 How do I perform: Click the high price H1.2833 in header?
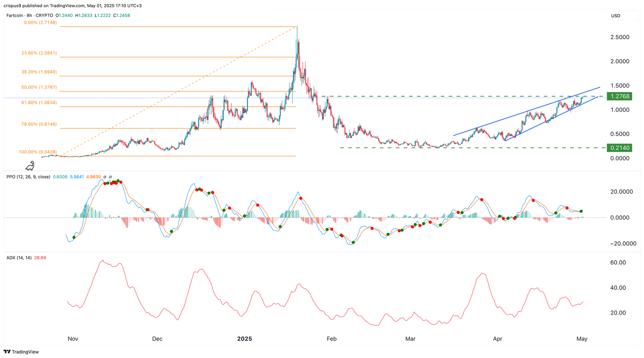pos(84,15)
